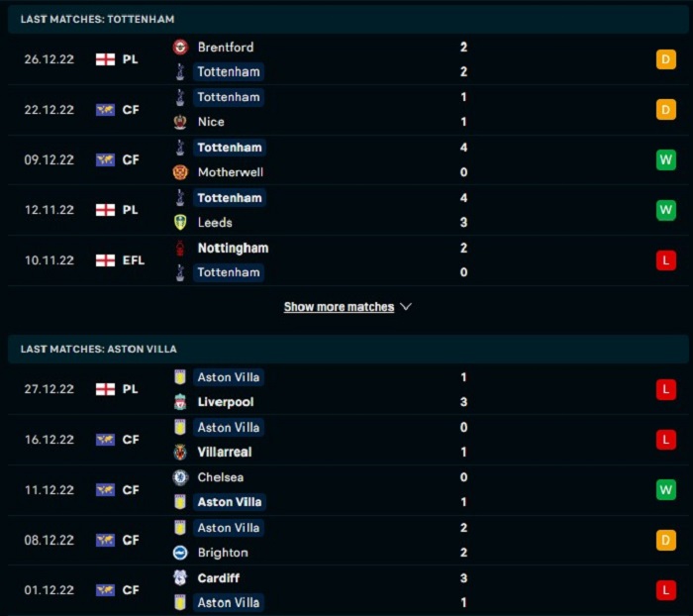The image size is (693, 616).
Task: Click the Nottingham club crest icon
Action: (180, 248)
